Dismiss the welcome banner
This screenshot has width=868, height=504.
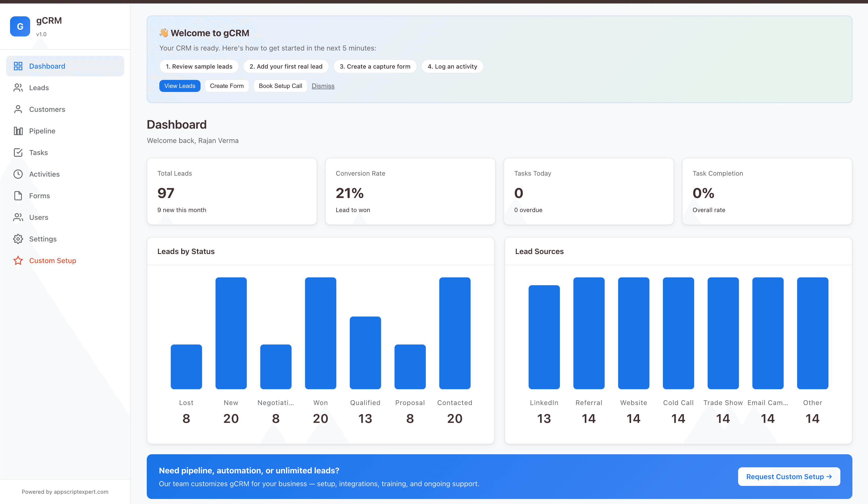click(323, 86)
